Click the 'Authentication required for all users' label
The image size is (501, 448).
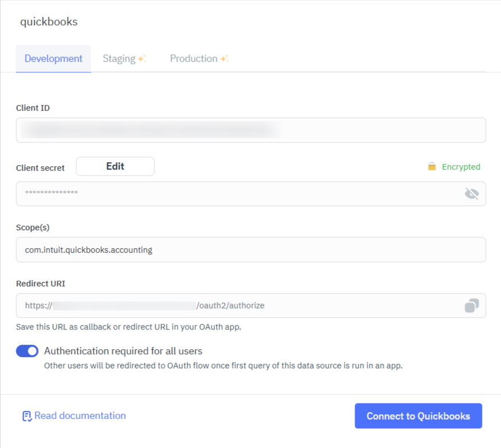tap(123, 351)
